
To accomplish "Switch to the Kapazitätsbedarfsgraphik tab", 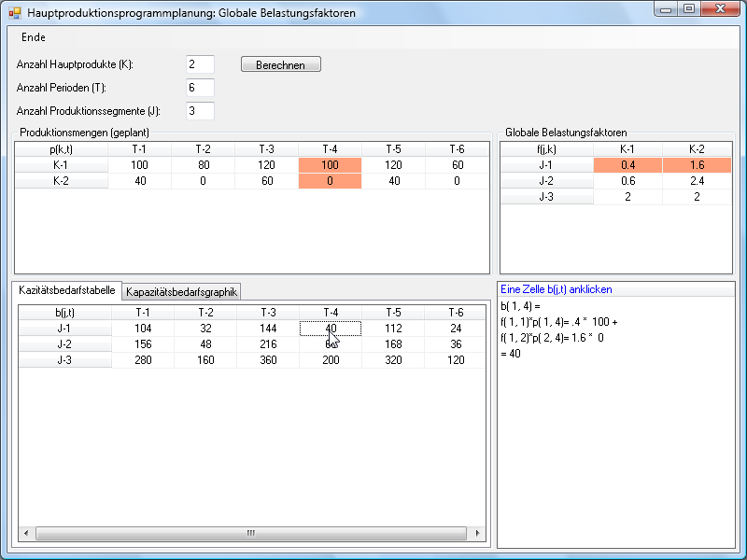I will tap(182, 292).
